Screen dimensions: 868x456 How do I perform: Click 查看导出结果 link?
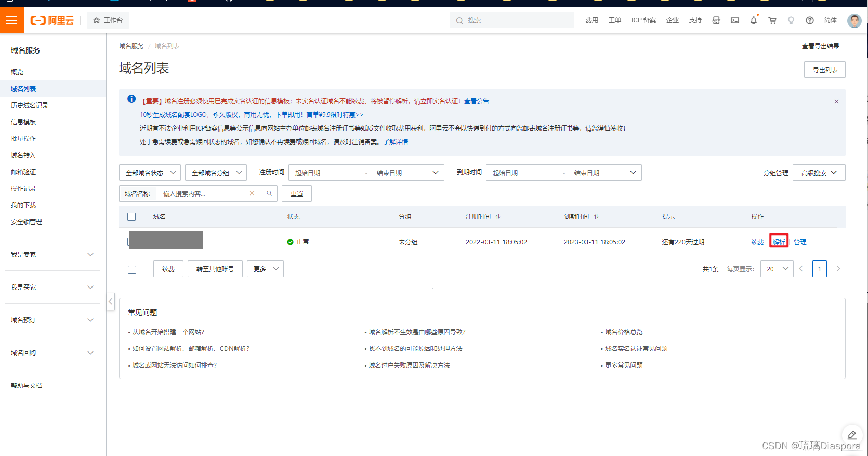coord(820,46)
